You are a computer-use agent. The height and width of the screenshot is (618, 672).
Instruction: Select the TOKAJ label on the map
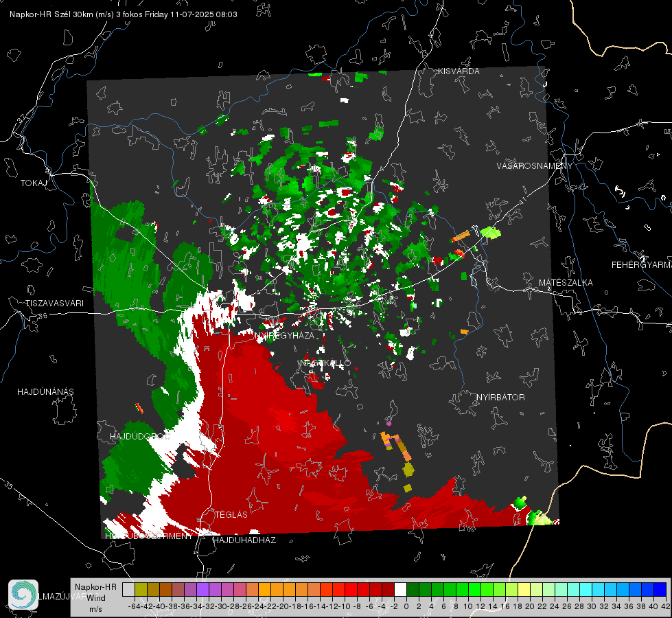click(x=34, y=183)
